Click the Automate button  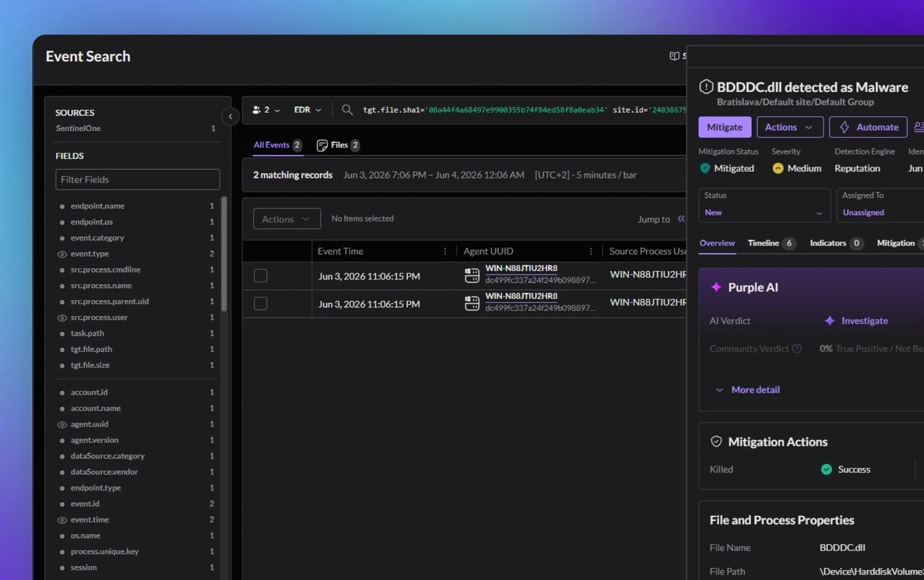tap(868, 127)
